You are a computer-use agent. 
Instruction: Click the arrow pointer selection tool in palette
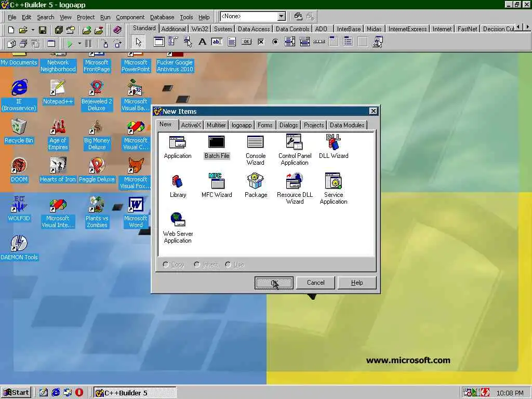[x=138, y=42]
